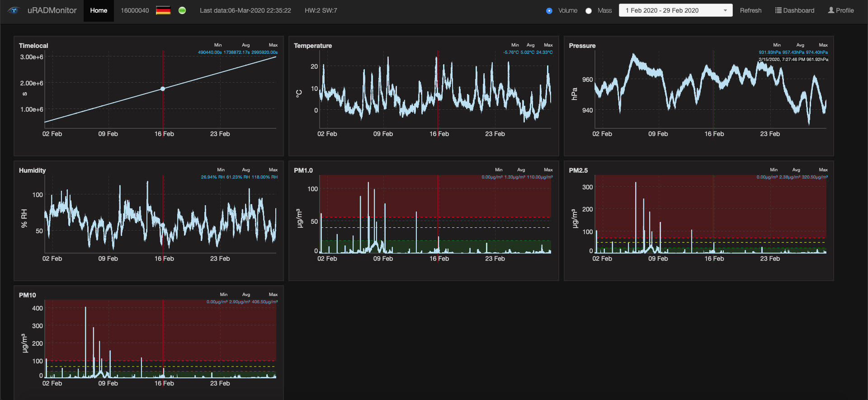Click inside the Pressure chart

[x=710, y=90]
